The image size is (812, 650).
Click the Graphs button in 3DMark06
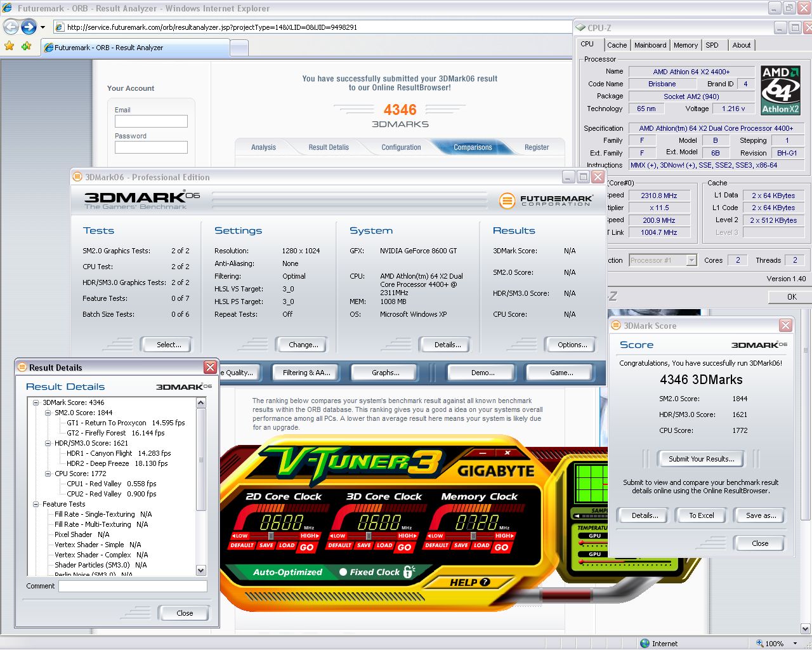point(386,373)
